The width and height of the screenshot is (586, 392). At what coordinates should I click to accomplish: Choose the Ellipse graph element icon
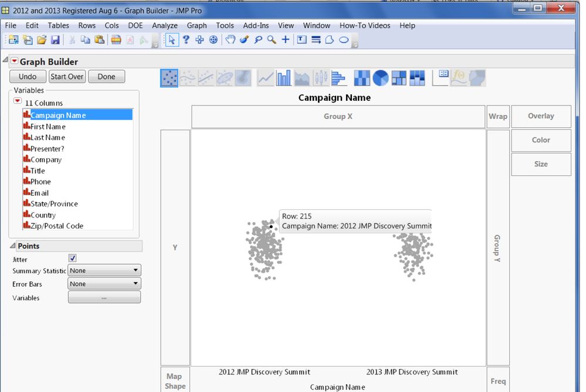[x=225, y=79]
